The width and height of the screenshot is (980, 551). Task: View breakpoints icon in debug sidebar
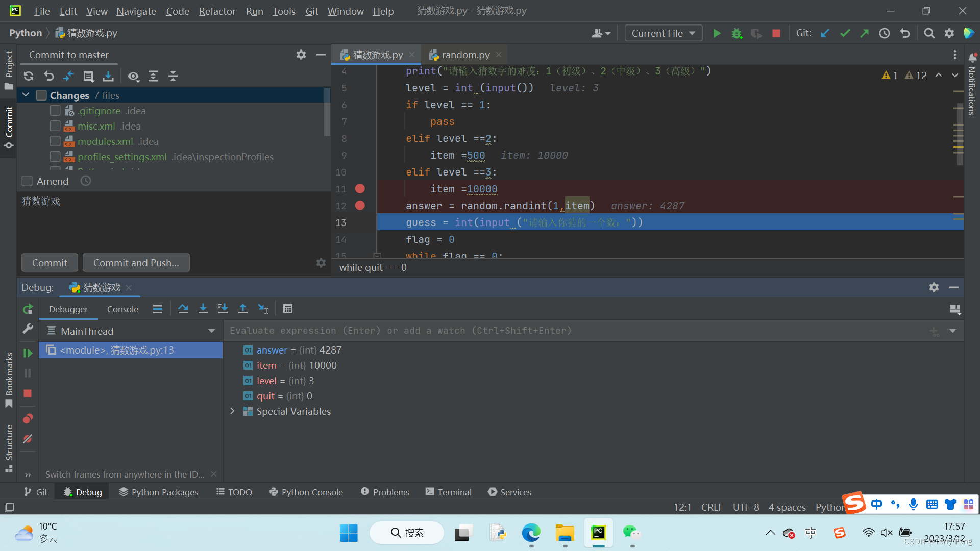click(x=28, y=418)
